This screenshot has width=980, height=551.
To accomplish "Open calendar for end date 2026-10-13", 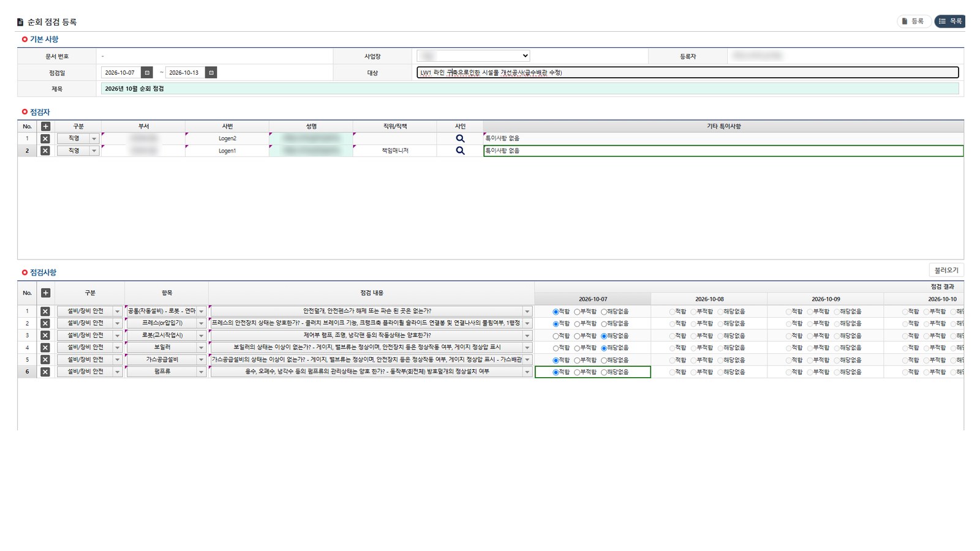I will point(211,72).
